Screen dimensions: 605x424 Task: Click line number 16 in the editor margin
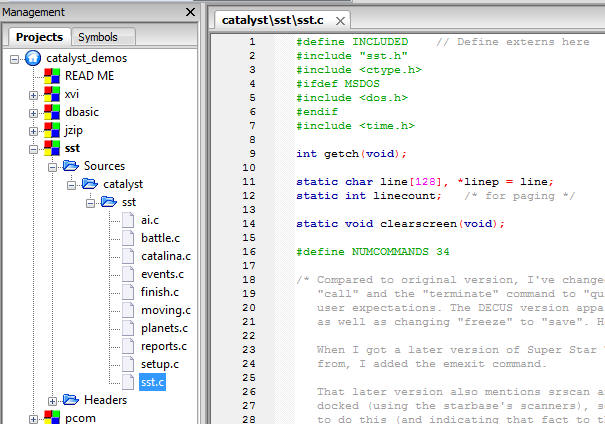point(251,251)
